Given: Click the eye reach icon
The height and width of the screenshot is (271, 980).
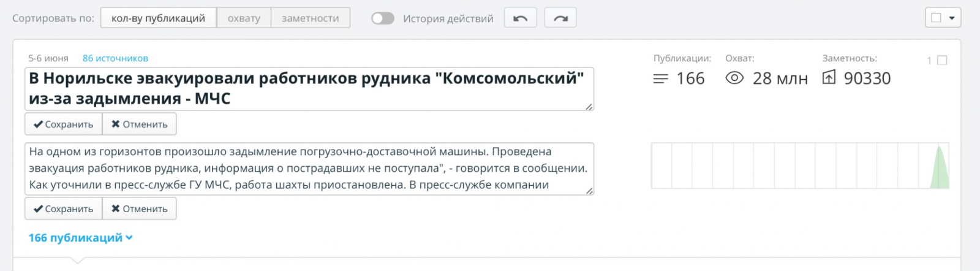Looking at the screenshot, I should [734, 78].
